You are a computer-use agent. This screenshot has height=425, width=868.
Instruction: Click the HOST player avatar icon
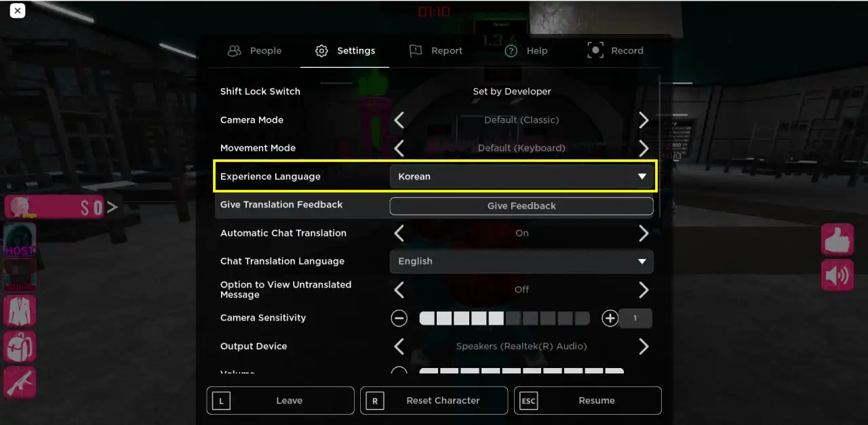[20, 240]
